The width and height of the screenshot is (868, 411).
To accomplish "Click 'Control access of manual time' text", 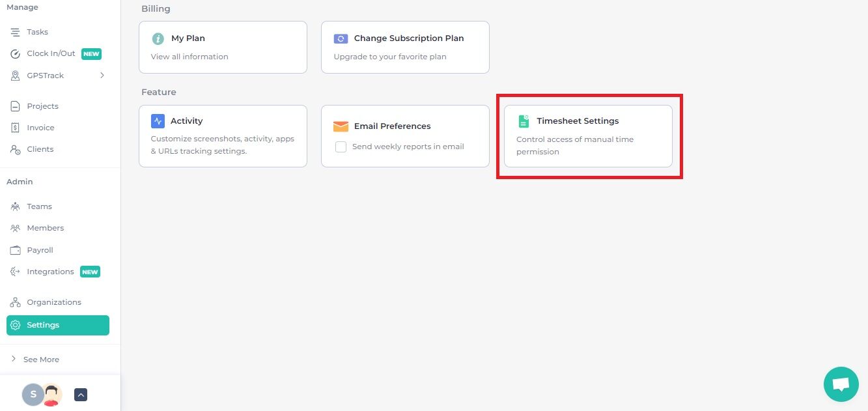I will tap(575, 139).
